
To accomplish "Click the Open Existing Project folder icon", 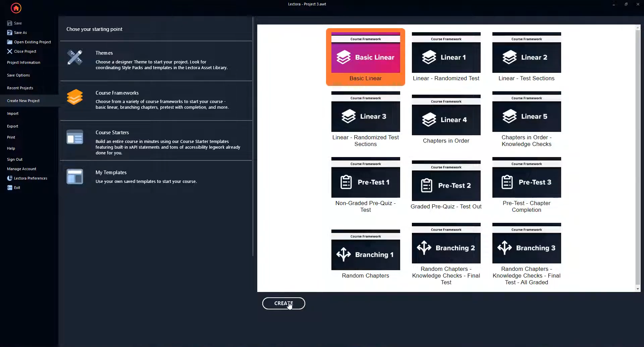I will (10, 42).
